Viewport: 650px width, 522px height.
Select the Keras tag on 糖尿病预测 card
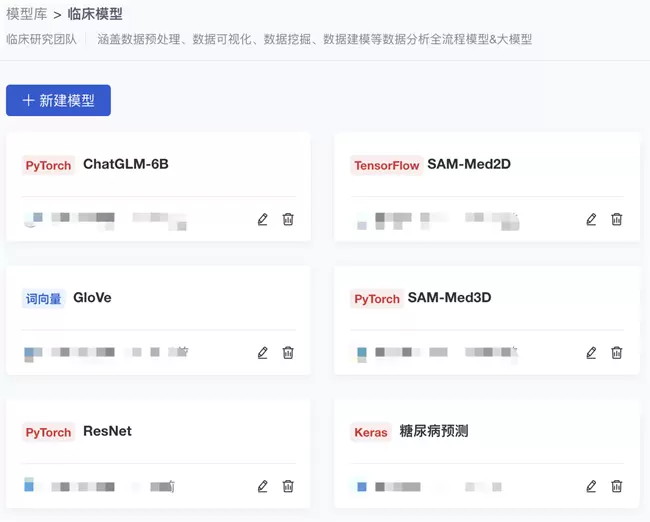pyautogui.click(x=370, y=432)
